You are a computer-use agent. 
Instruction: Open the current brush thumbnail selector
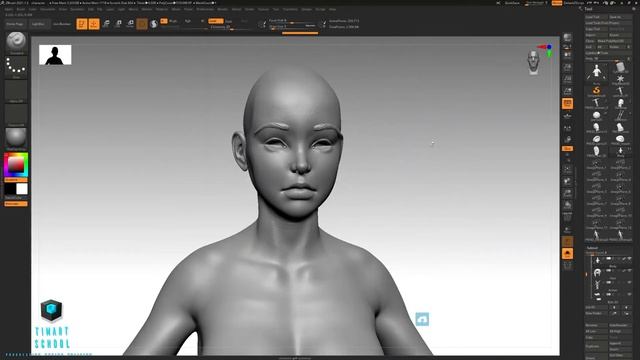[x=16, y=42]
